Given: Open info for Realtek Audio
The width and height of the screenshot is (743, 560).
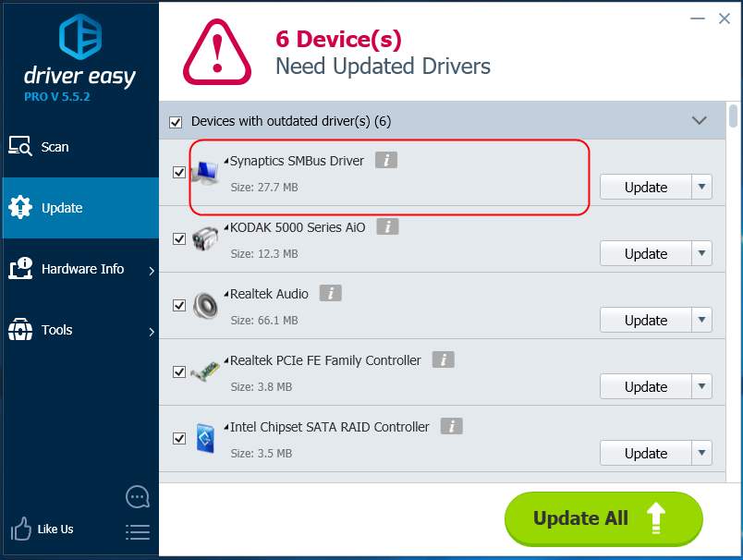Looking at the screenshot, I should [330, 293].
